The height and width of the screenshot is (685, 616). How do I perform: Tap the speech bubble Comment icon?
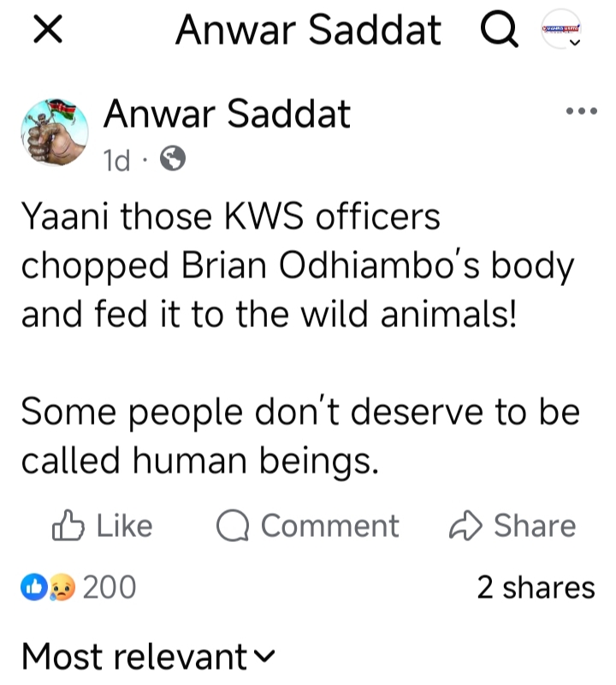(232, 526)
